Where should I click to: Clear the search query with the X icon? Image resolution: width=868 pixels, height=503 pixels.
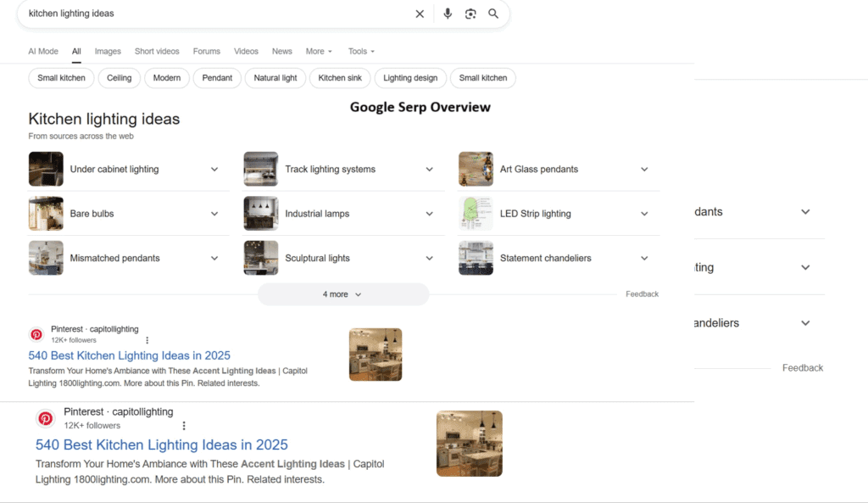click(x=420, y=14)
